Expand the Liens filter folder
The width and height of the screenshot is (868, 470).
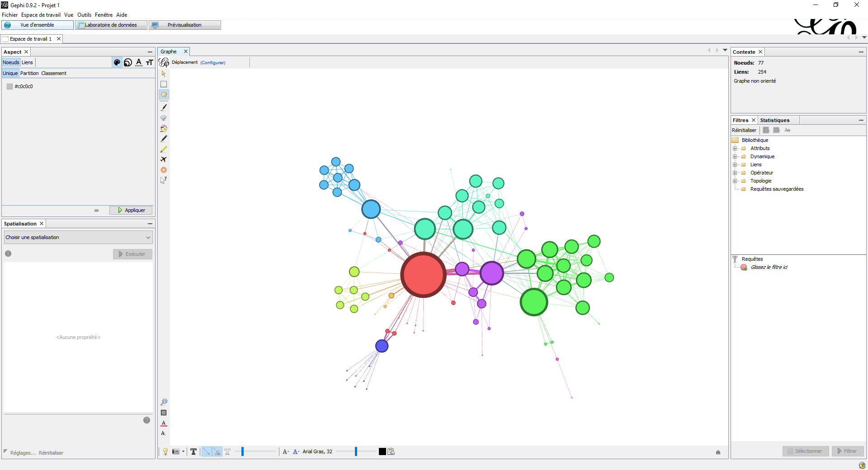pos(735,164)
